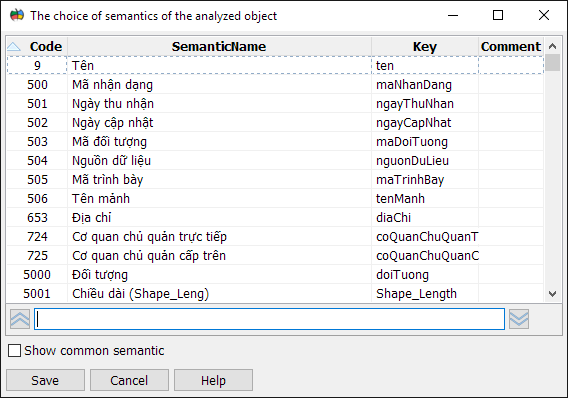The height and width of the screenshot is (398, 568).
Task: Click the application icon in title bar
Action: 17,16
